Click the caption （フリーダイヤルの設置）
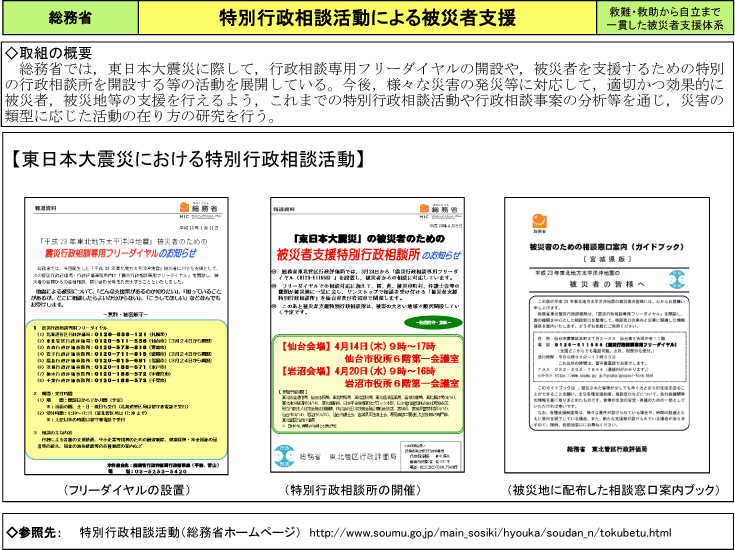 pyautogui.click(x=127, y=490)
